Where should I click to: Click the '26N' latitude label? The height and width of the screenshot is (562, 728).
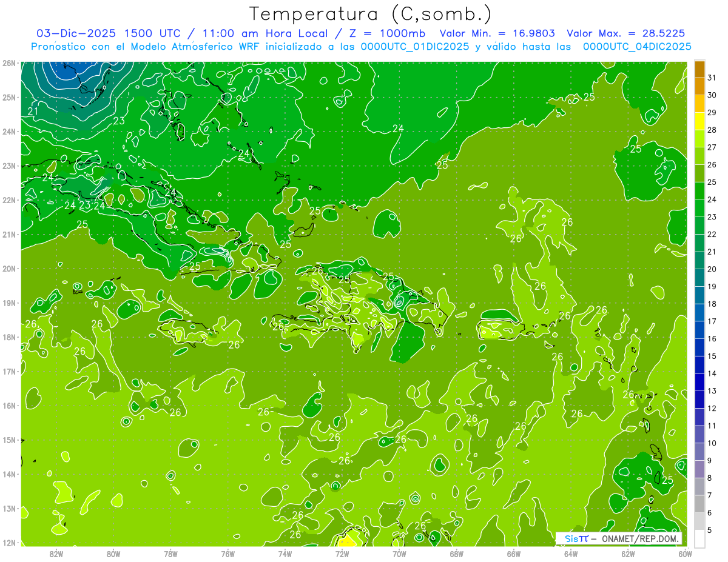(x=9, y=62)
